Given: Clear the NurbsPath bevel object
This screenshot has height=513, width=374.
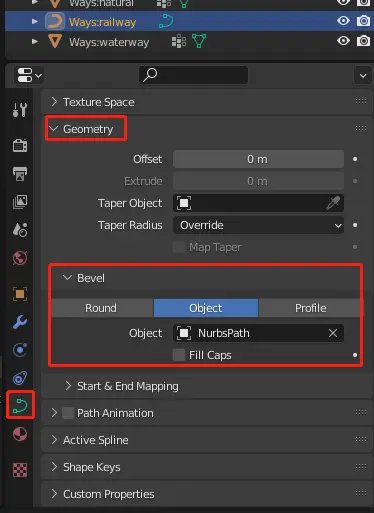Looking at the screenshot, I should click(333, 333).
